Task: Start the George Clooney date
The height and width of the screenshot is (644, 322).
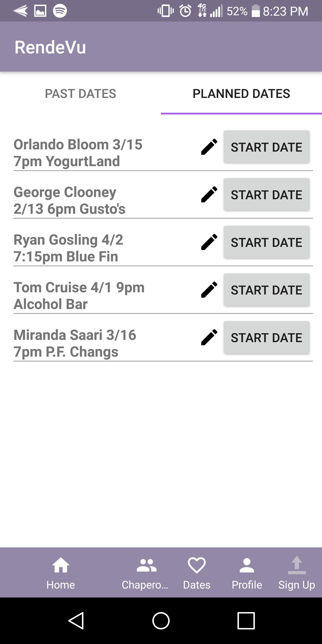Action: 267,195
